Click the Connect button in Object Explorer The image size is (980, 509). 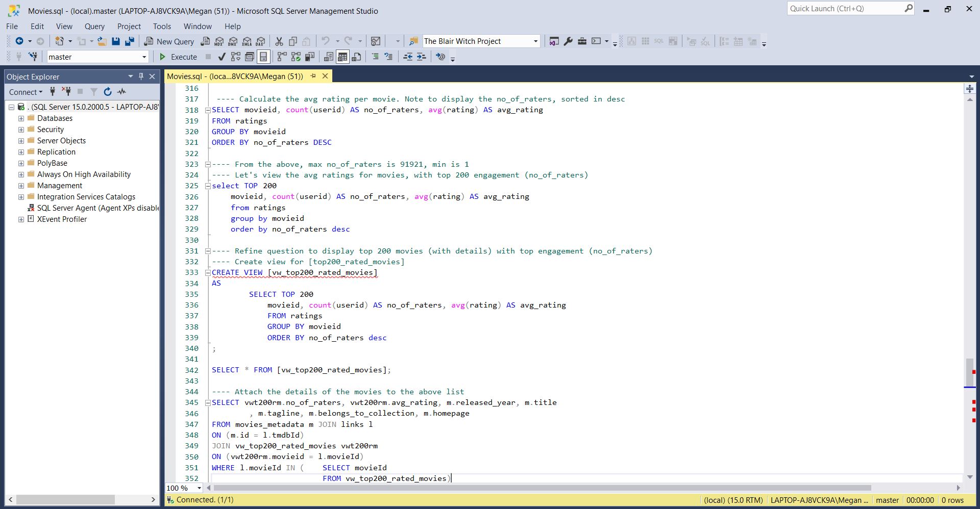point(26,92)
